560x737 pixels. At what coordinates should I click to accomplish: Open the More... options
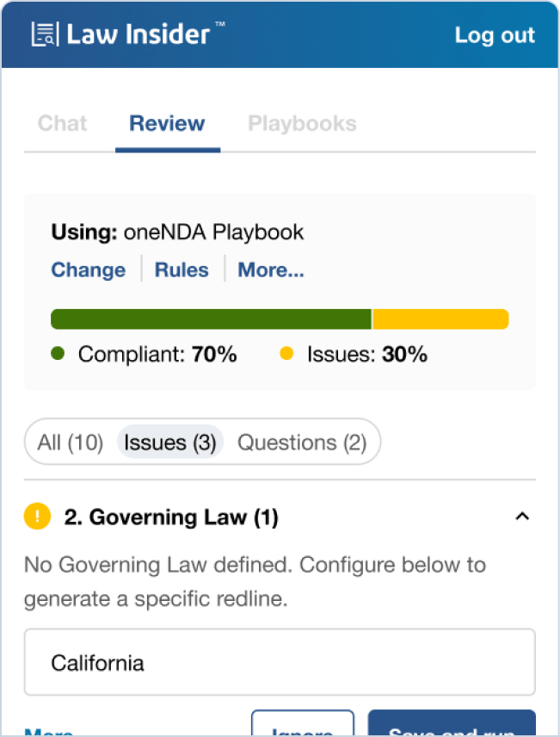(x=270, y=269)
